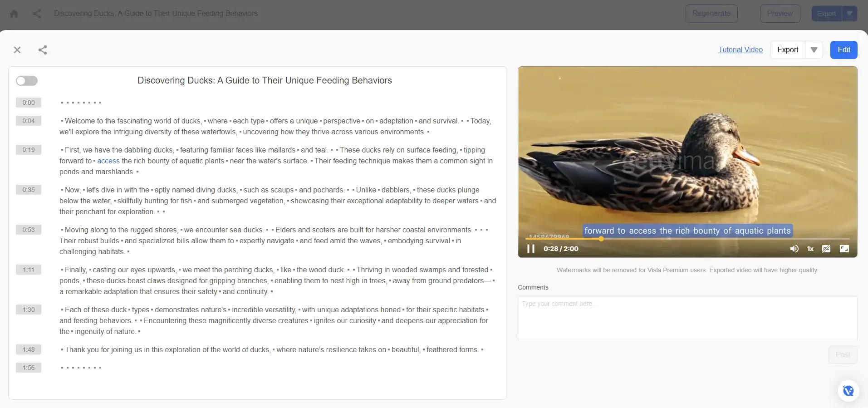Click the Post comment button

click(x=843, y=355)
